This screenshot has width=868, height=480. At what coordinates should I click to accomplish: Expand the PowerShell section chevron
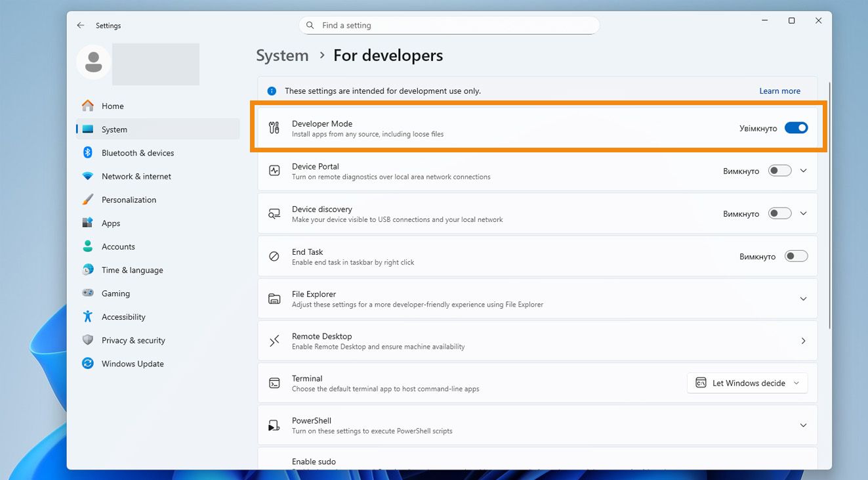coord(804,425)
